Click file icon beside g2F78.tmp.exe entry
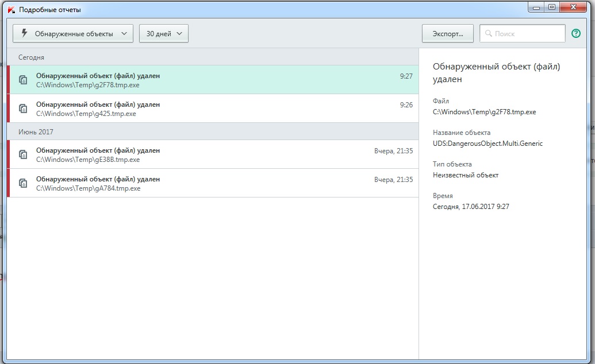The width and height of the screenshot is (595, 364). pos(24,80)
